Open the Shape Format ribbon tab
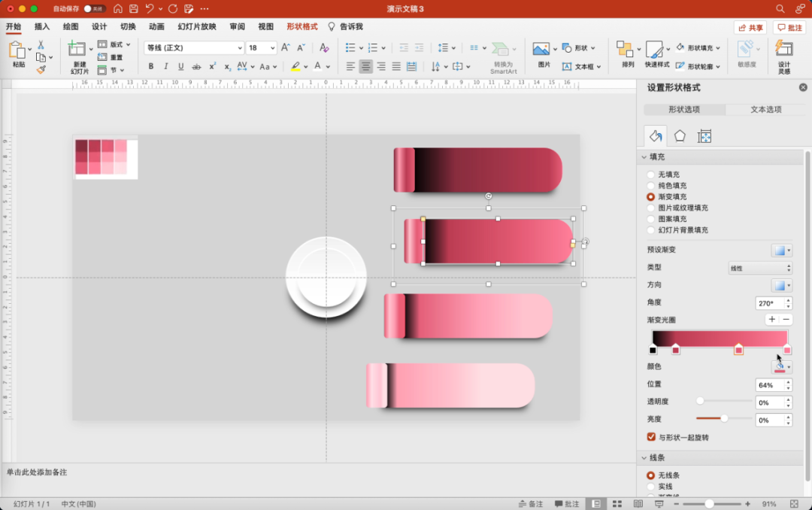Screen dimensions: 812x510 (302, 26)
